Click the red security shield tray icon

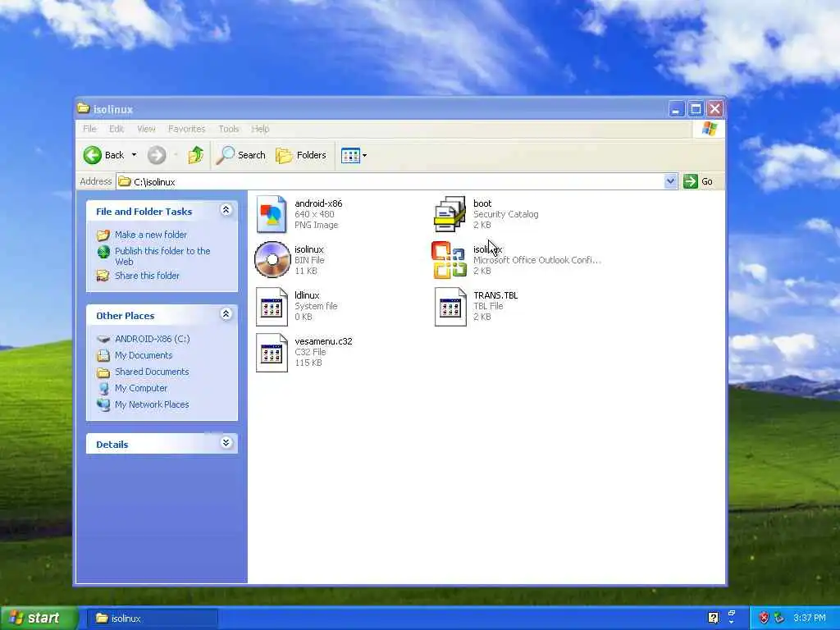coord(765,618)
